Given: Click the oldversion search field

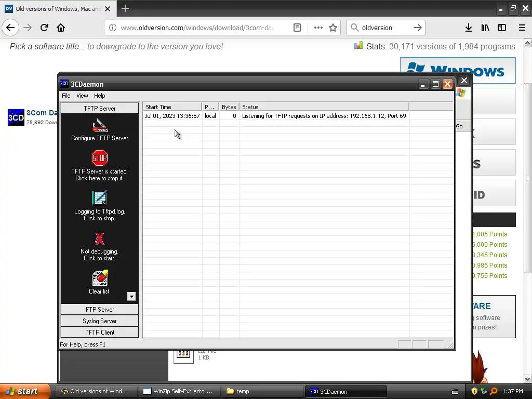Looking at the screenshot, I should (386, 28).
